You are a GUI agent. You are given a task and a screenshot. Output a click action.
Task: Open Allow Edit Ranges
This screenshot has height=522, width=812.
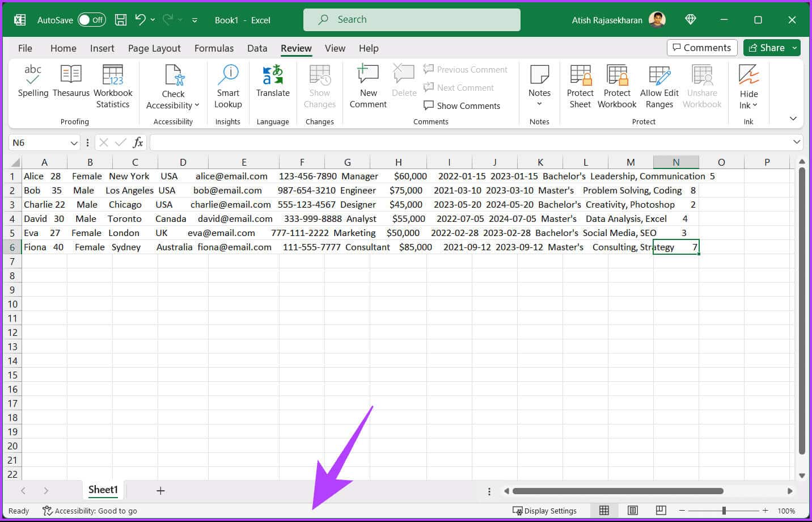tap(659, 86)
